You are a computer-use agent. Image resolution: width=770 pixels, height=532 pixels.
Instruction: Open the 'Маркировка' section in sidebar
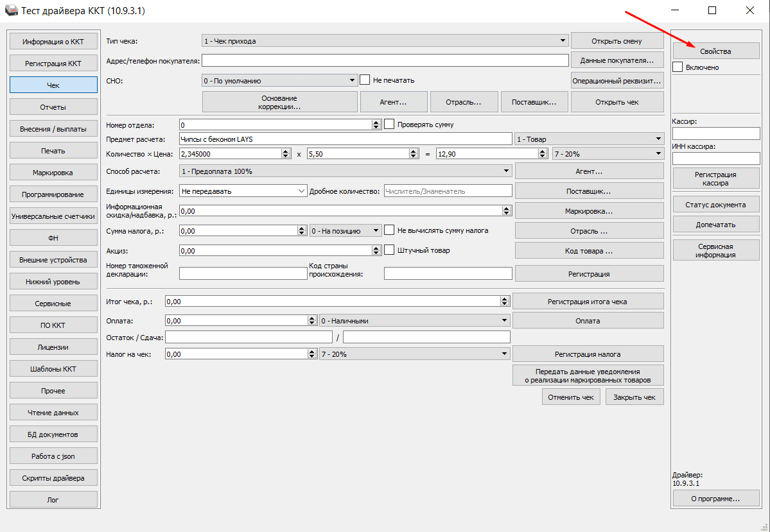pyautogui.click(x=53, y=173)
